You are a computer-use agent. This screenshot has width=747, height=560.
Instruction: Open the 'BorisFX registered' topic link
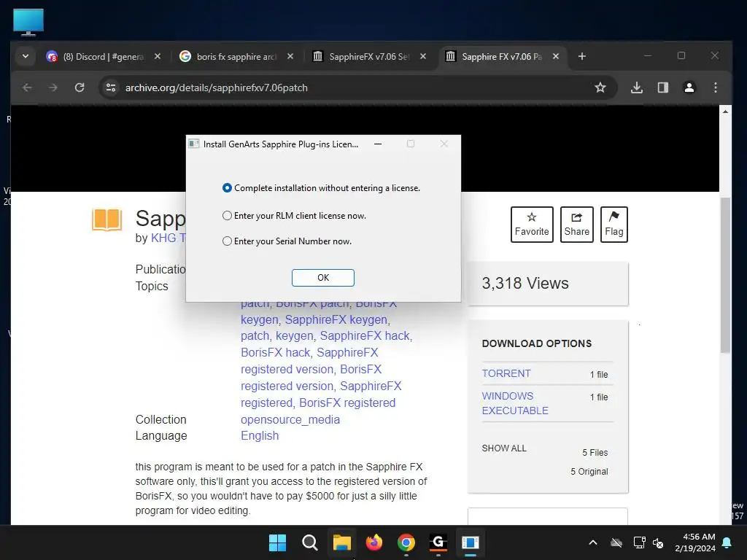click(x=347, y=402)
